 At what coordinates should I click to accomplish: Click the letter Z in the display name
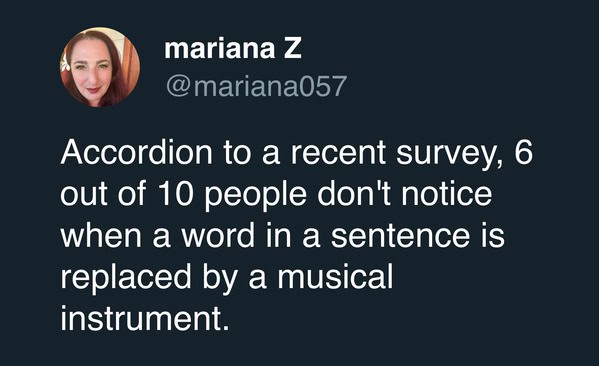(293, 49)
